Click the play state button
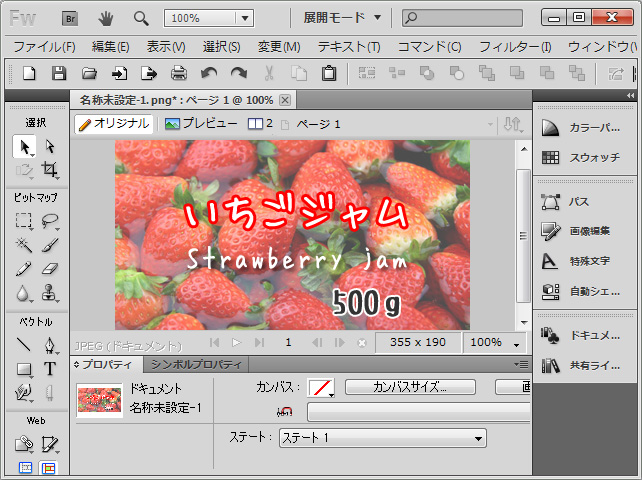The image size is (642, 480). [x=236, y=342]
